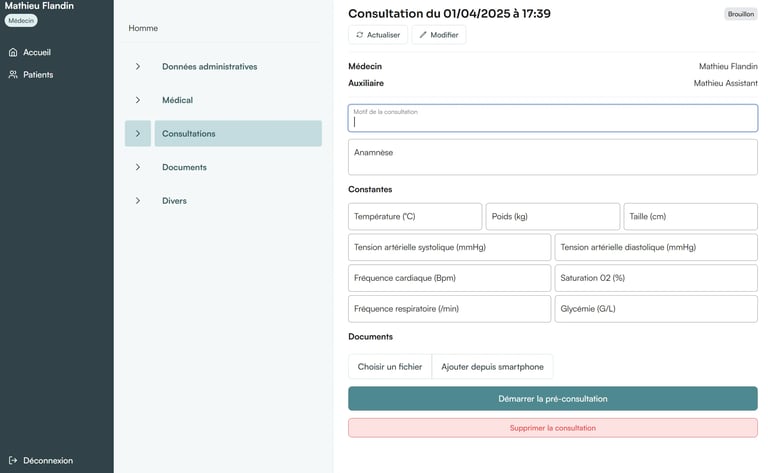
Task: Click the Glycémie (G/L) field
Action: tap(655, 309)
